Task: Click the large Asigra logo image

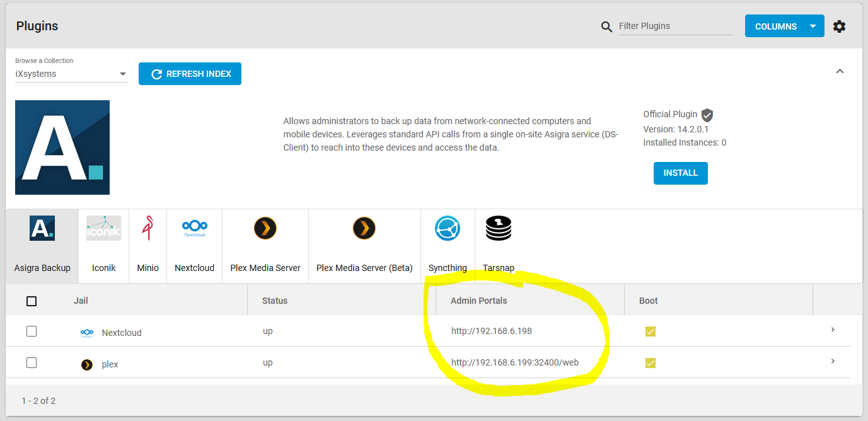Action: point(62,147)
